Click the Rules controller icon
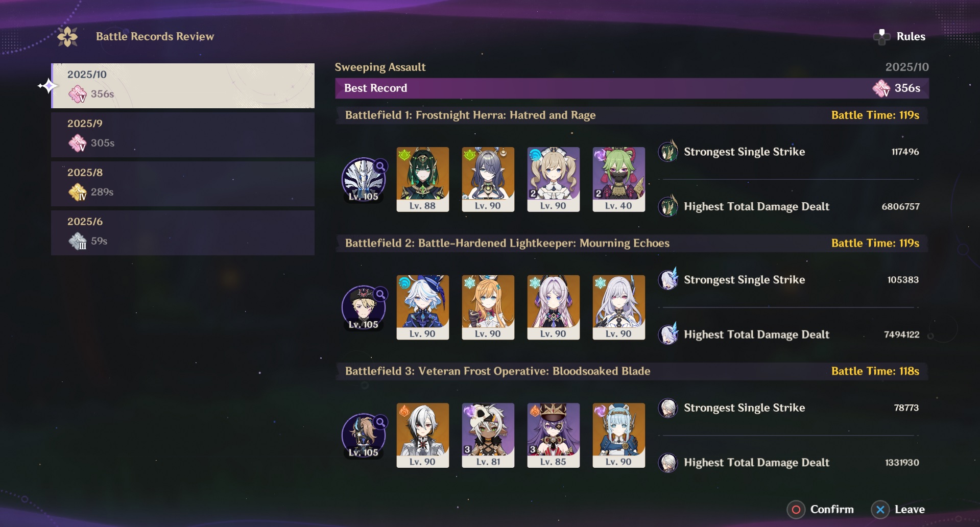This screenshot has height=527, width=980. tap(882, 37)
